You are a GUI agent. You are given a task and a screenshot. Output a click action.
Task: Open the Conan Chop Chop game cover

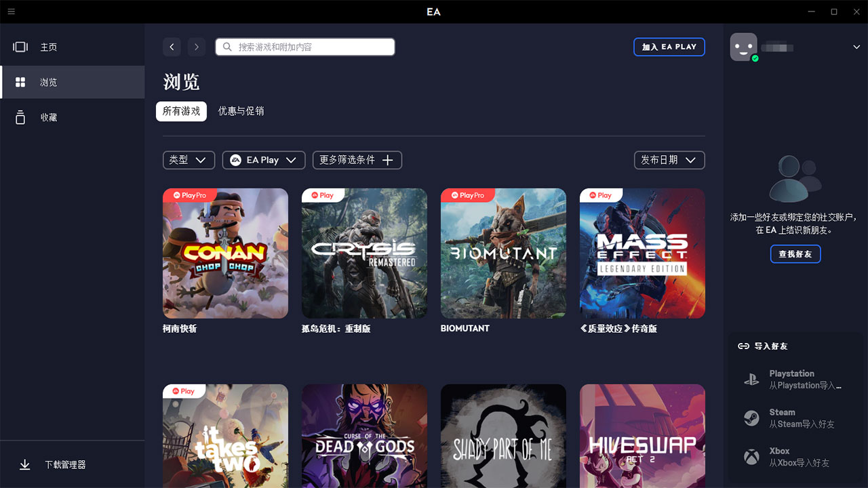(x=225, y=253)
